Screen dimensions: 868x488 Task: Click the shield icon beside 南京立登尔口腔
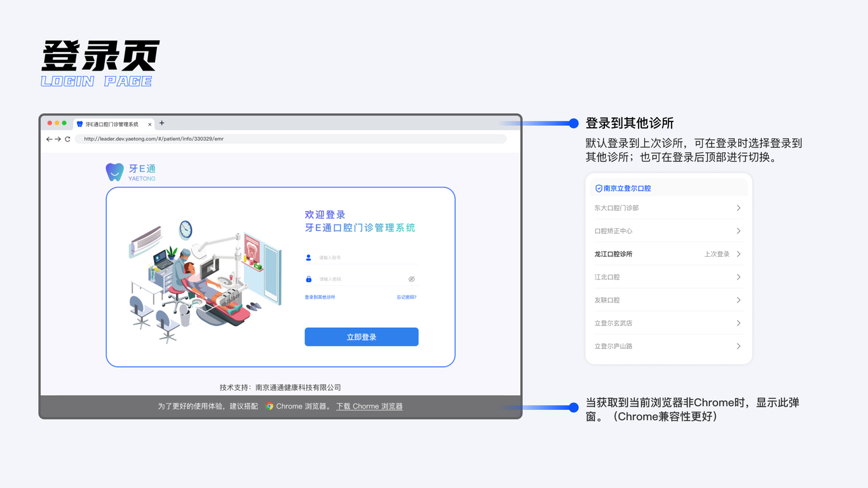[599, 189]
